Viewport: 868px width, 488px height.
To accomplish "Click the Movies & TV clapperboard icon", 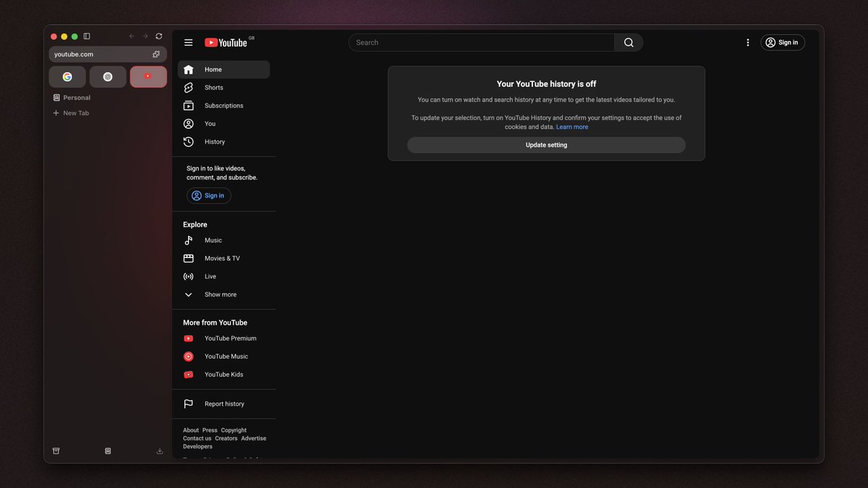I will pos(188,258).
